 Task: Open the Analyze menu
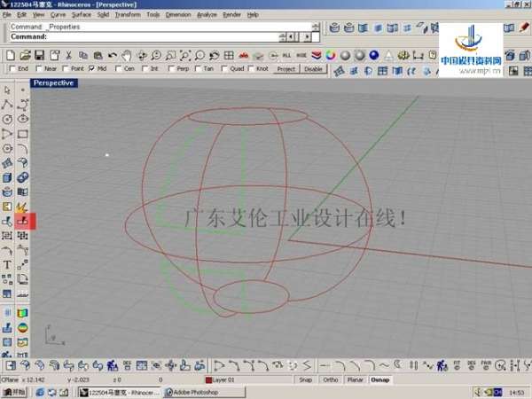tap(207, 14)
